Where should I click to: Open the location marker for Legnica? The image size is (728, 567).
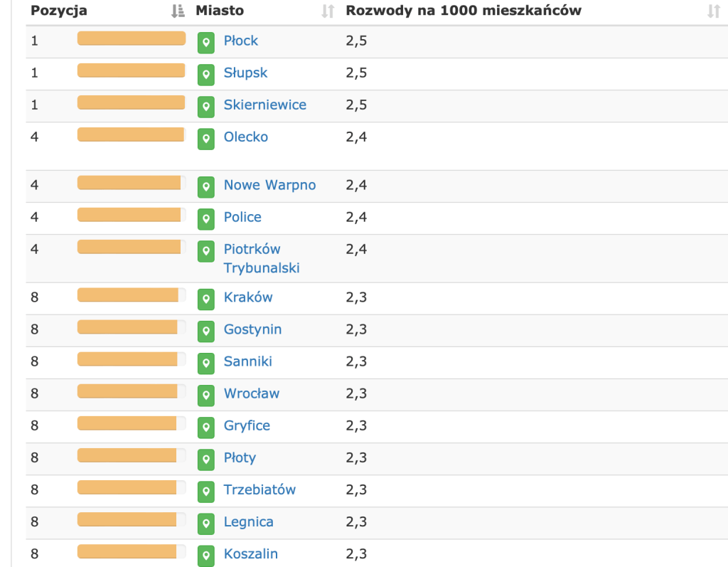[205, 523]
